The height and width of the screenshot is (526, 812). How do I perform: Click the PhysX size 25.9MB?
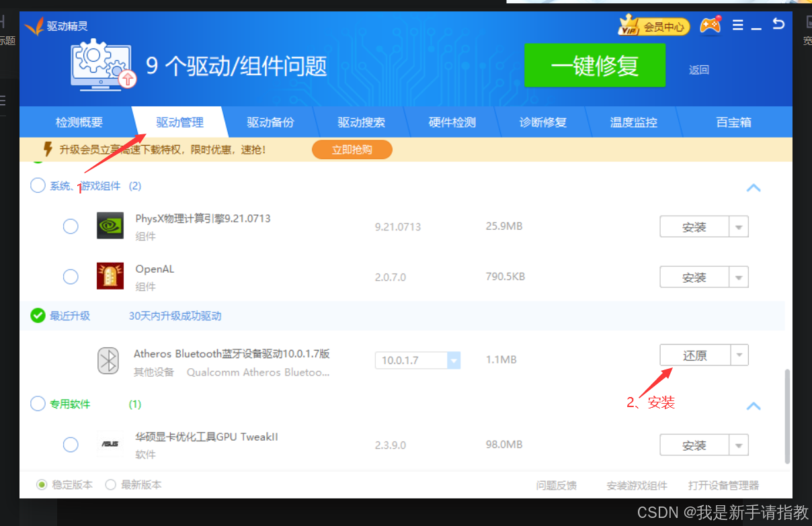tap(504, 226)
